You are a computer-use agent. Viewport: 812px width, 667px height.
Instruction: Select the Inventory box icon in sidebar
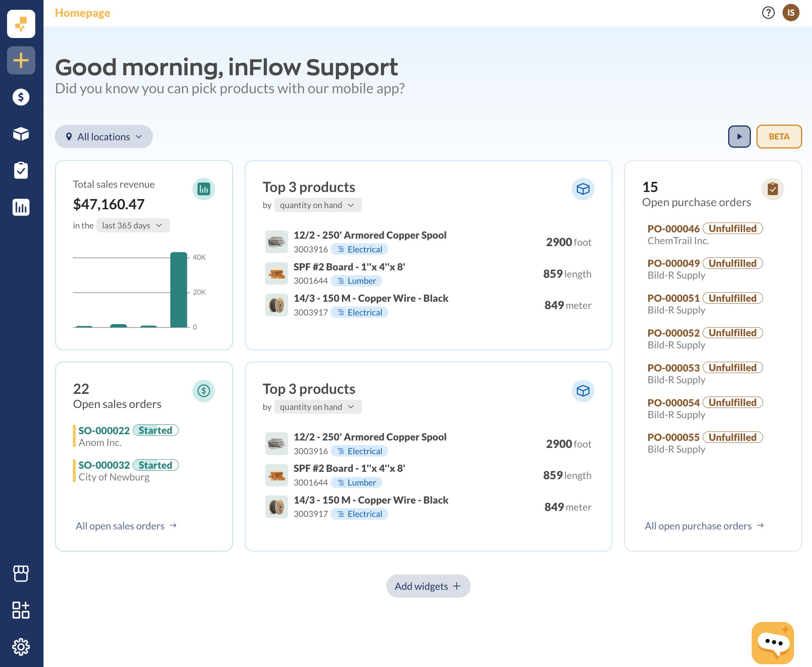coord(21,134)
